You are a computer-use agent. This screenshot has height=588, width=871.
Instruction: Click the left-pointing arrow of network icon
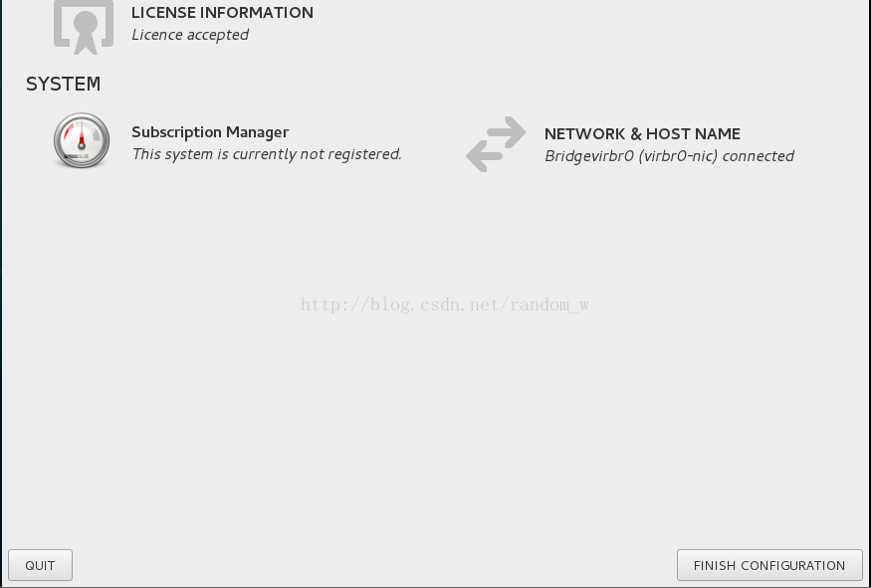(x=484, y=156)
